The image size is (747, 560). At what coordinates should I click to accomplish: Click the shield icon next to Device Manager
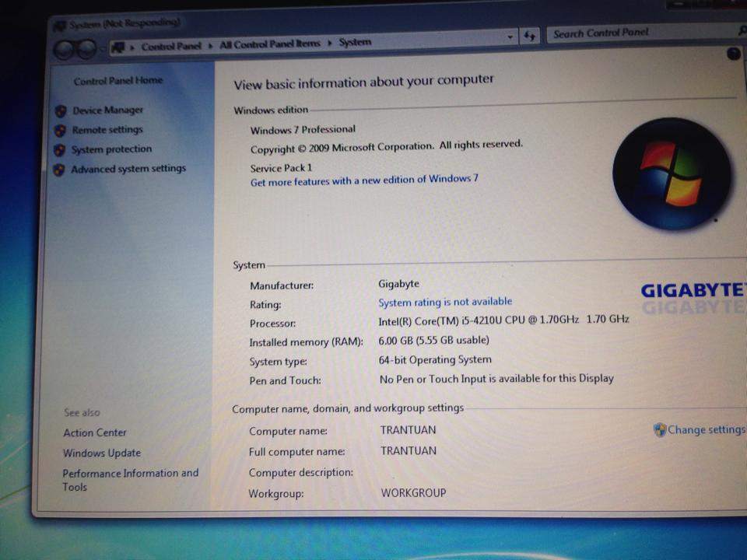pyautogui.click(x=61, y=111)
